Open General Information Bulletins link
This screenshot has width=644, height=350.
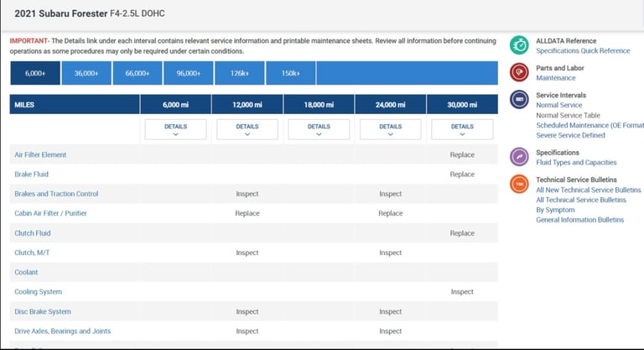tap(580, 220)
